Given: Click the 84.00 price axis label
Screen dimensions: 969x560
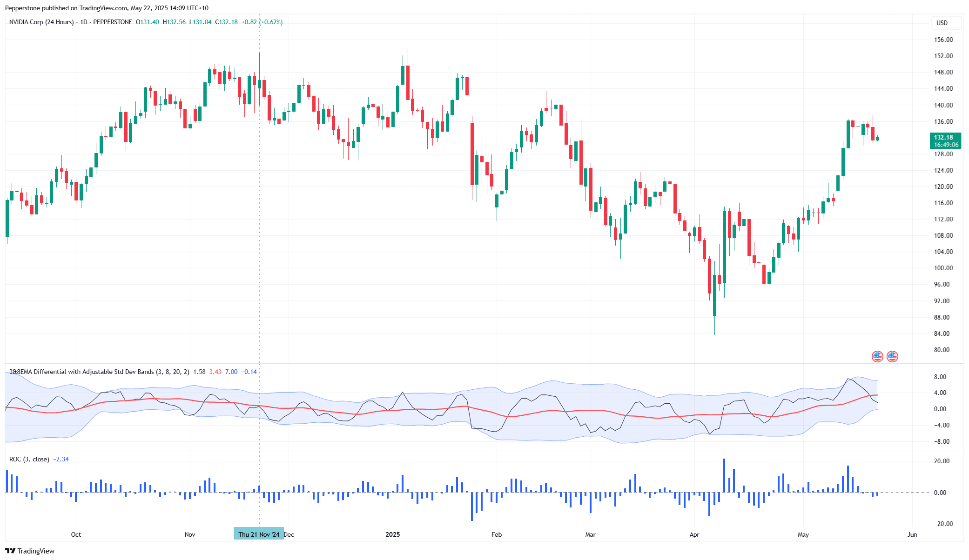Looking at the screenshot, I should [942, 333].
